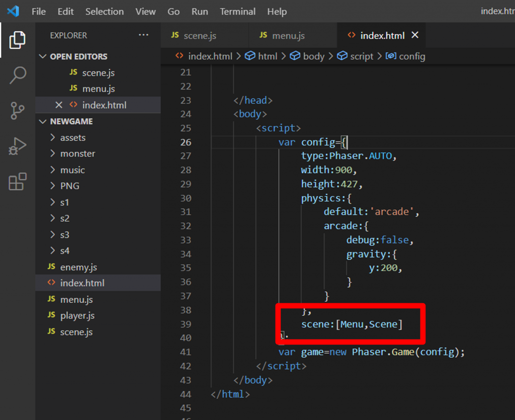Expand the s3 folder
Viewport: 515px width, 420px height.
(52, 234)
